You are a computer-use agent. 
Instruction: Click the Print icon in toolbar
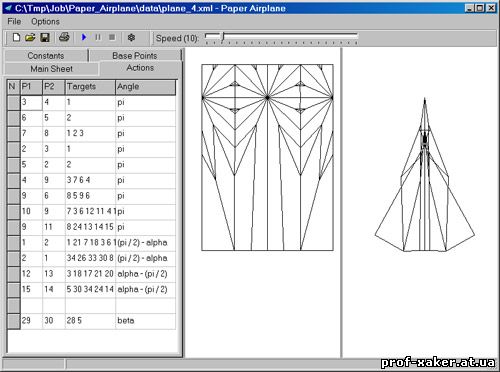[64, 37]
